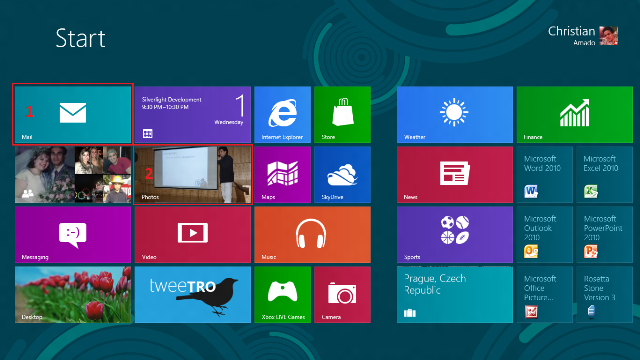Screen dimensions: 640x360
Task: Launch Microsoft Outlook 2010
Action: (x=544, y=235)
